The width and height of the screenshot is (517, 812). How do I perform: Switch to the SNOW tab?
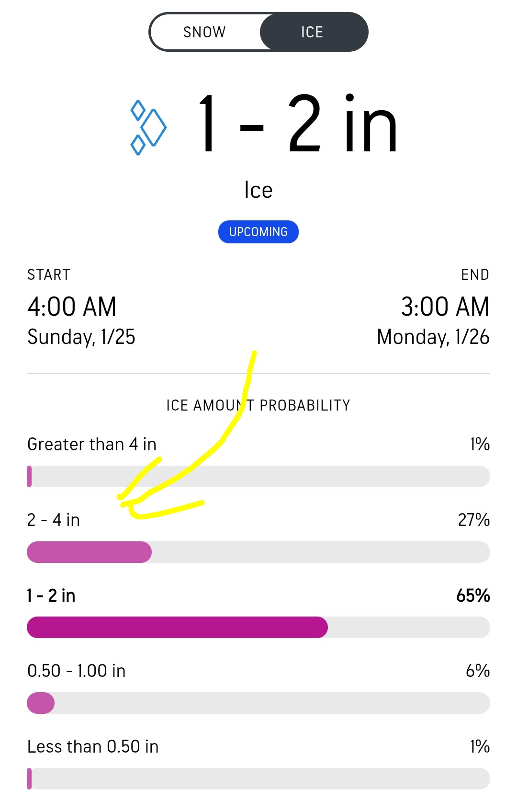coord(204,32)
